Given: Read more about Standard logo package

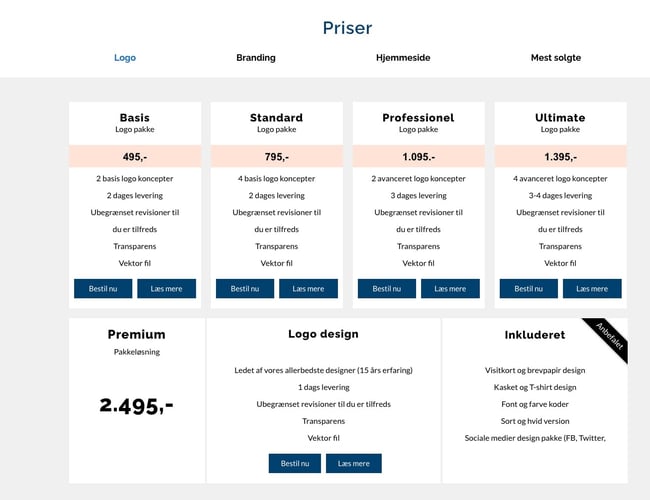Looking at the screenshot, I should click(308, 289).
